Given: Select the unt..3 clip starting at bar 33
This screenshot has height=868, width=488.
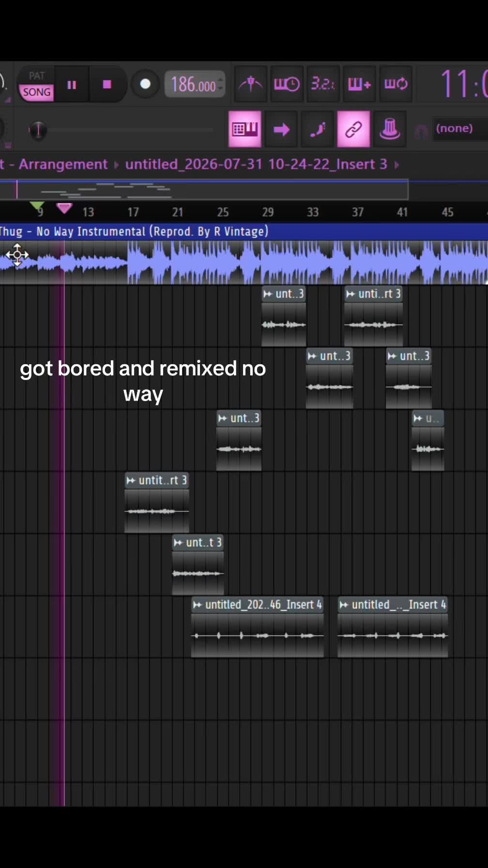Looking at the screenshot, I should [329, 378].
